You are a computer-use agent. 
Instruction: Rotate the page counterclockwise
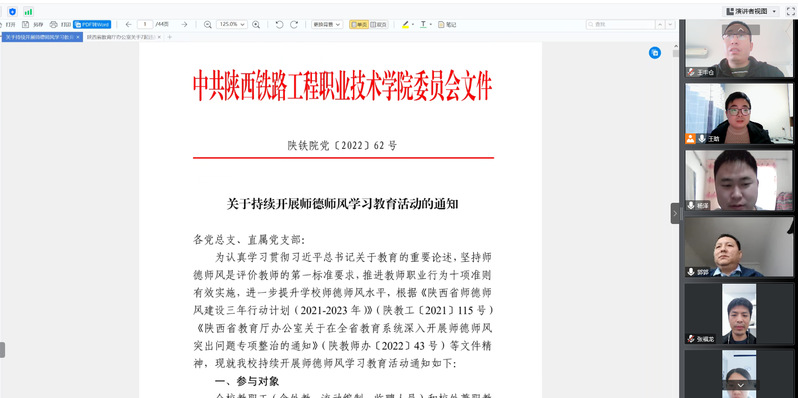279,24
